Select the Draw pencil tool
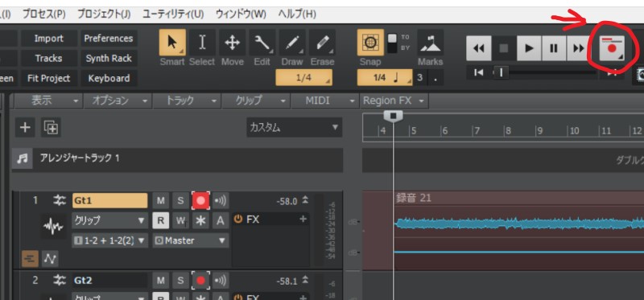The height and width of the screenshot is (300, 644). tap(292, 43)
